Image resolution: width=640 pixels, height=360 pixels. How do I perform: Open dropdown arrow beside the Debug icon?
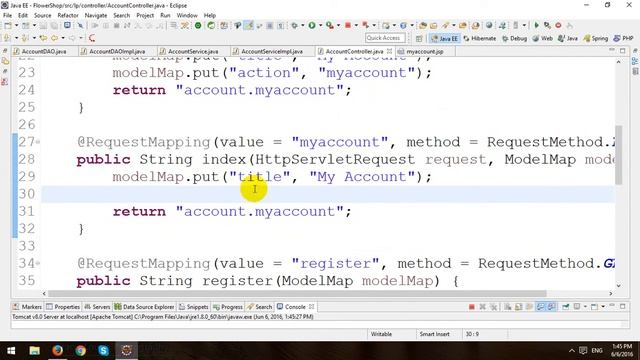pyautogui.click(x=302, y=25)
